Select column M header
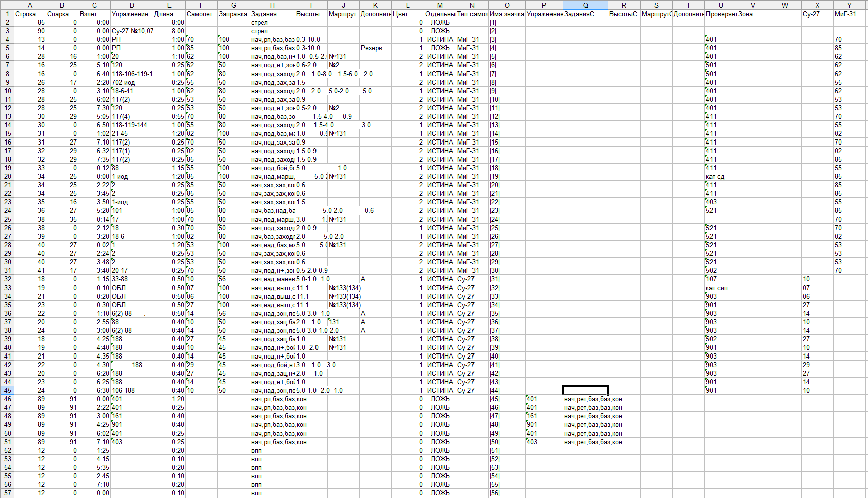This screenshot has height=498, width=868. 440,5
